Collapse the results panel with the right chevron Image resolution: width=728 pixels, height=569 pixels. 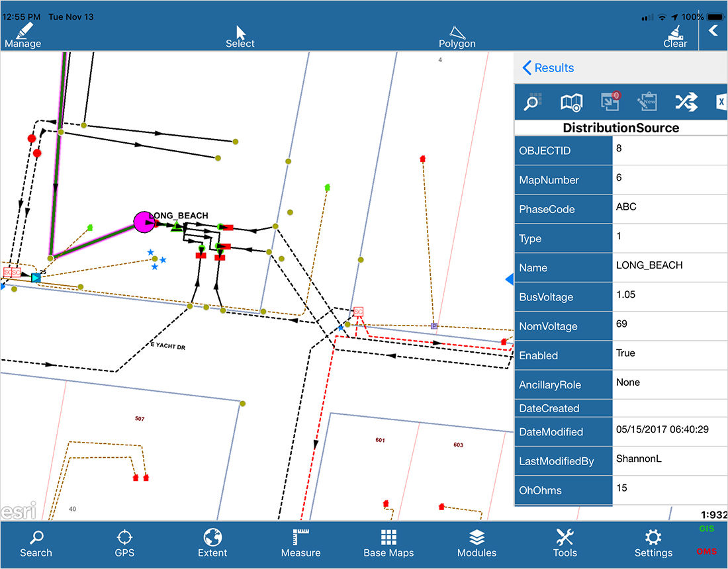click(712, 30)
